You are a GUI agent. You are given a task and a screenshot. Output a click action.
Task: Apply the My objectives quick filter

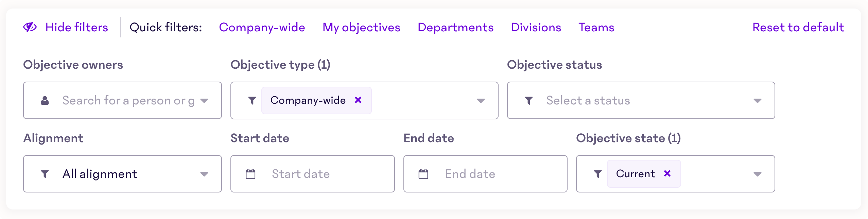[x=361, y=27]
